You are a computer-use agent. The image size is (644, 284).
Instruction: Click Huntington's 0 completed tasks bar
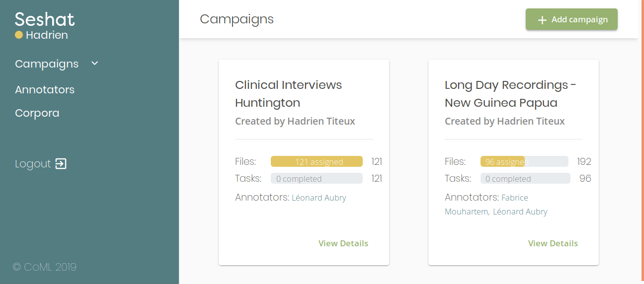tap(317, 179)
